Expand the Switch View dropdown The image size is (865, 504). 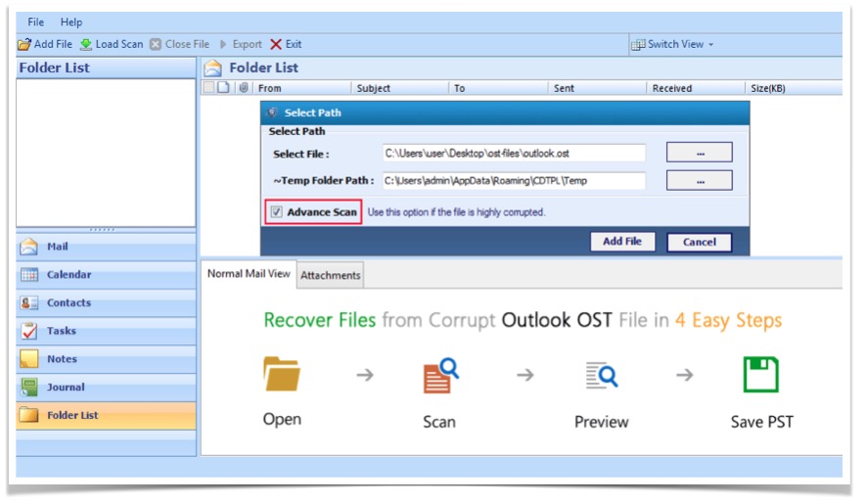711,44
